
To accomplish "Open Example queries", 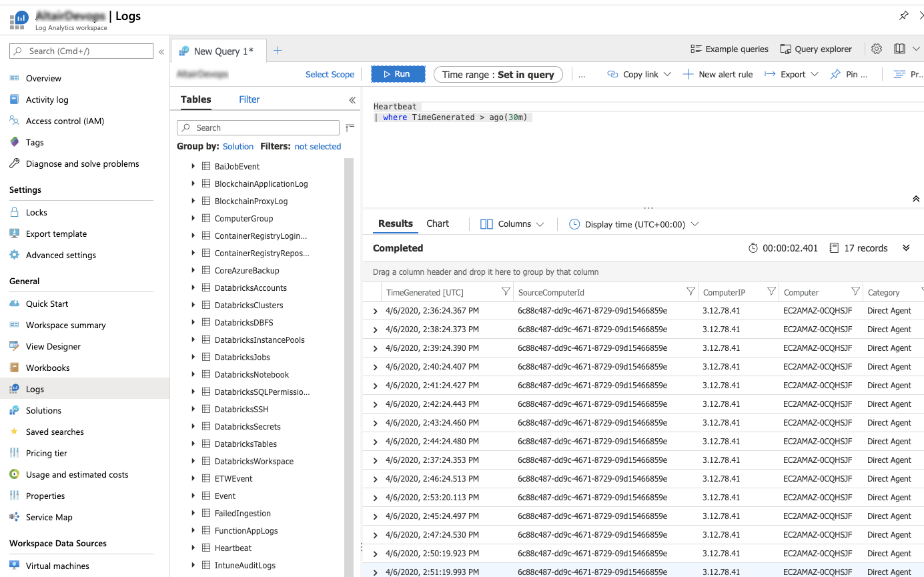I will coord(729,49).
